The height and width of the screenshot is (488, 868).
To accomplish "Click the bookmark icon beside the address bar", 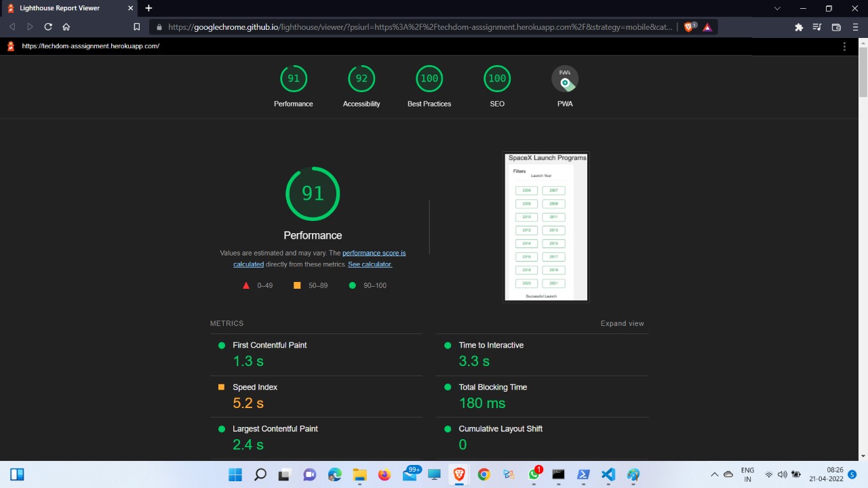I will 136,26.
